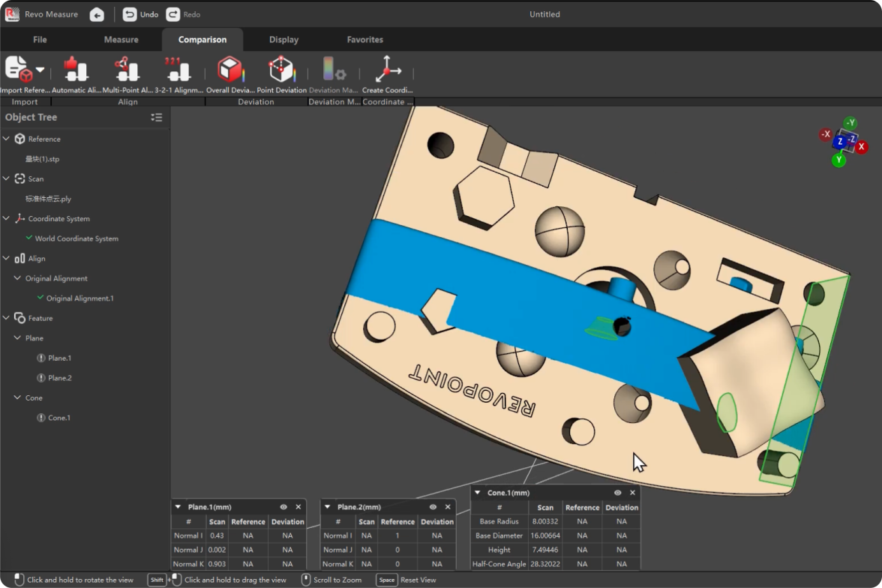Collapse the Plane.2(mm) table
The height and width of the screenshot is (588, 882).
(x=327, y=507)
